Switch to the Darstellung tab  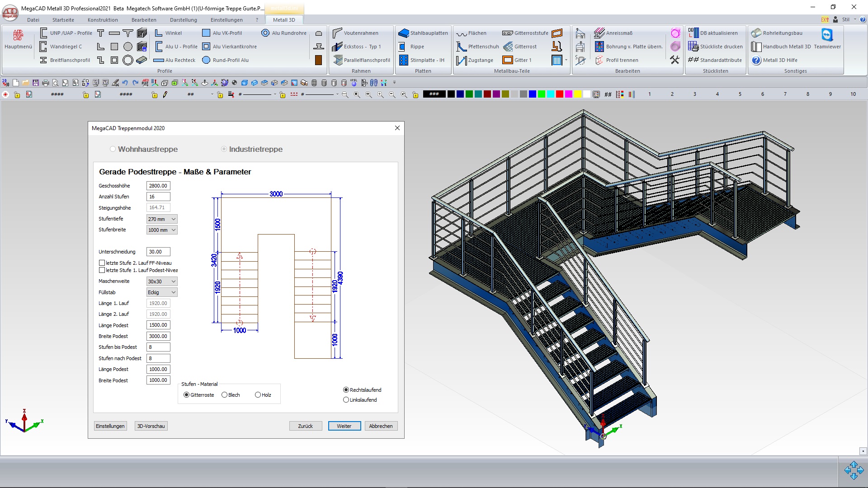[183, 20]
